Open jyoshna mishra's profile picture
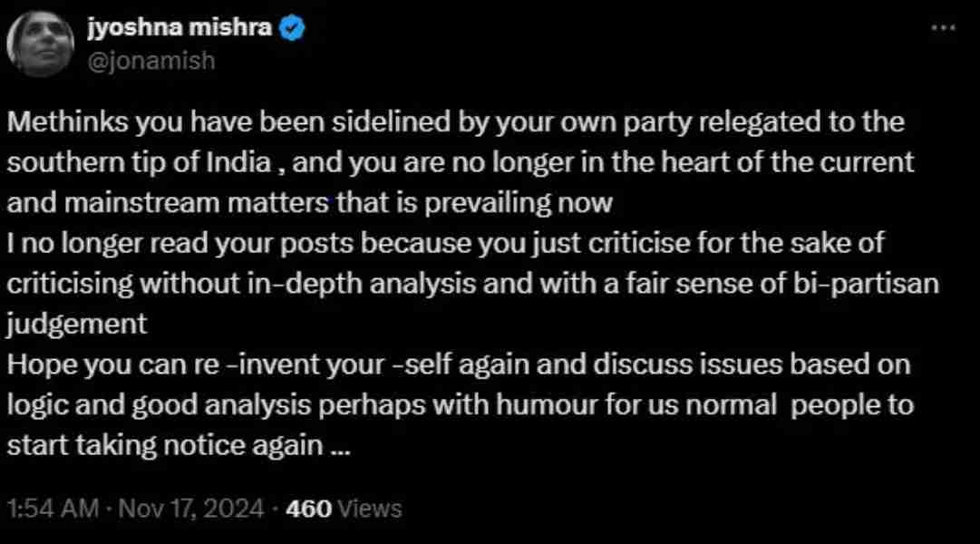980x544 pixels. tap(43, 44)
